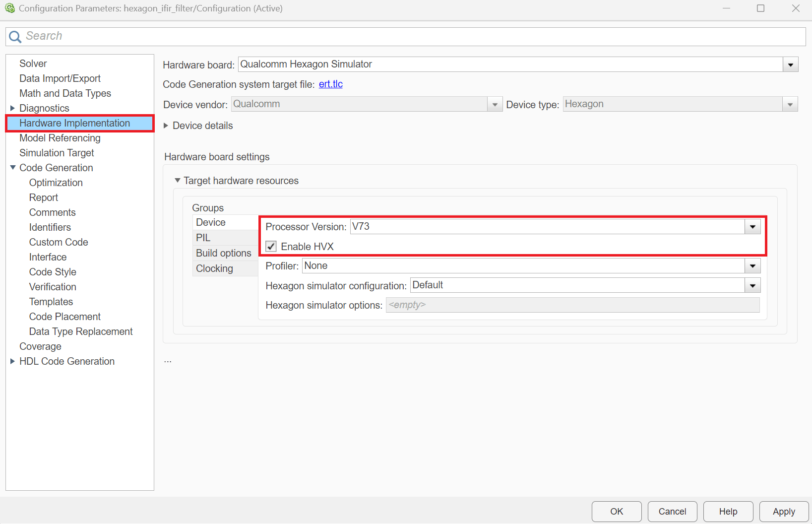This screenshot has width=812, height=524.
Task: Expand the HDL Code Generation node
Action: [x=12, y=361]
